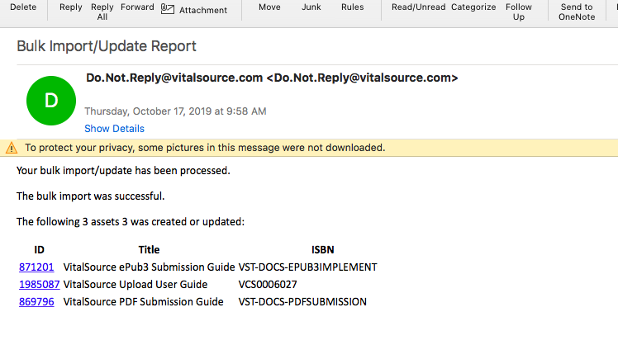Expand Show Details link
618x364 pixels.
114,129
